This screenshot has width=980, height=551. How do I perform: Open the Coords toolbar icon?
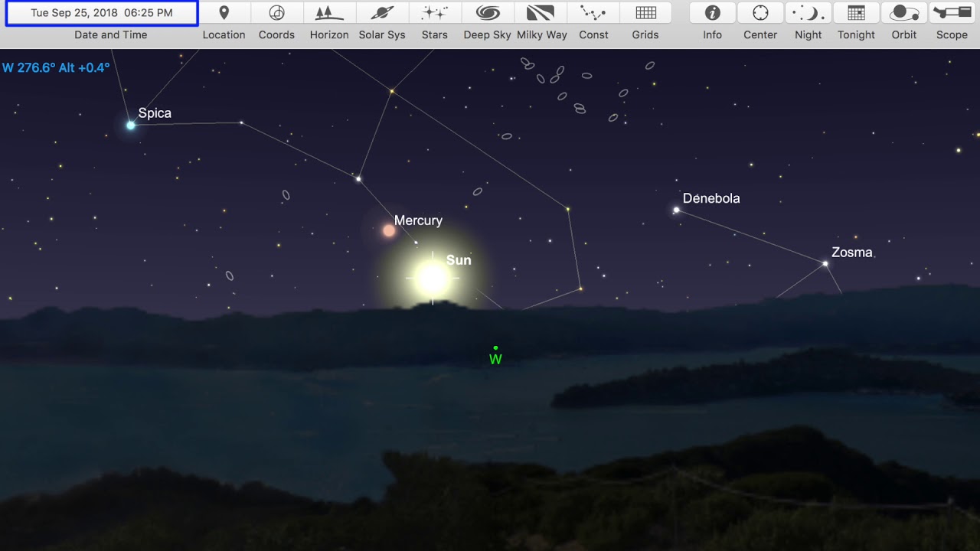point(276,13)
